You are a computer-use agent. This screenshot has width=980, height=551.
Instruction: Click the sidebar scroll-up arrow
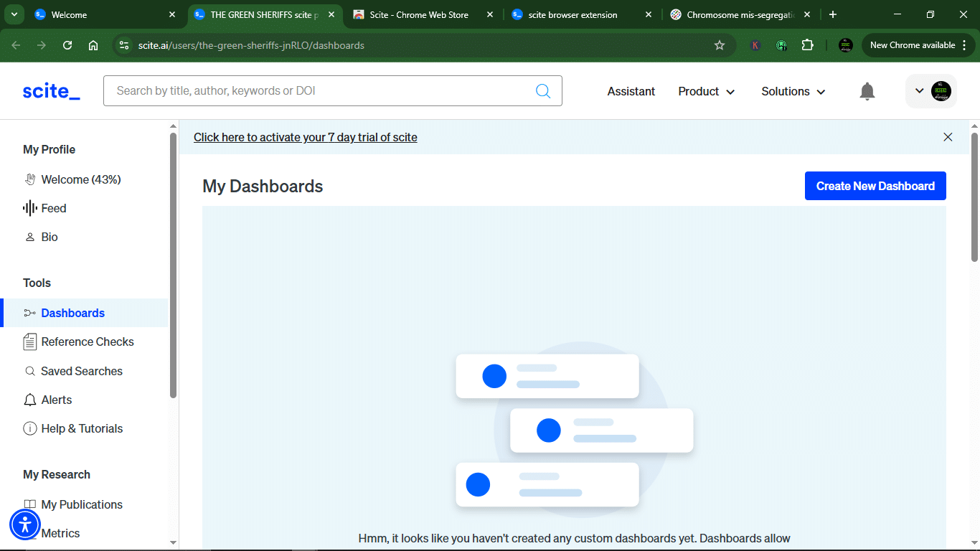(x=173, y=127)
